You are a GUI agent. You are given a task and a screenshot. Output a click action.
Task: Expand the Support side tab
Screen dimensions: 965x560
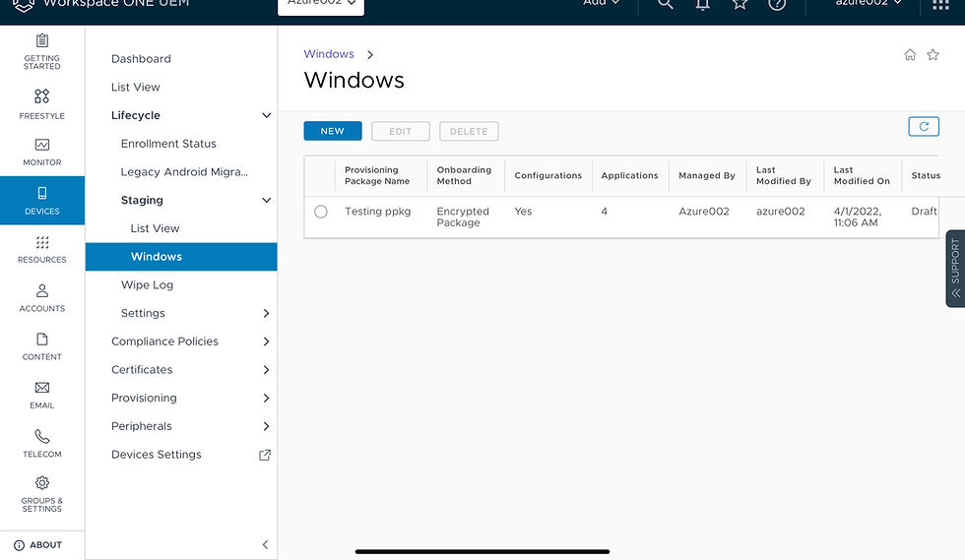tap(955, 269)
